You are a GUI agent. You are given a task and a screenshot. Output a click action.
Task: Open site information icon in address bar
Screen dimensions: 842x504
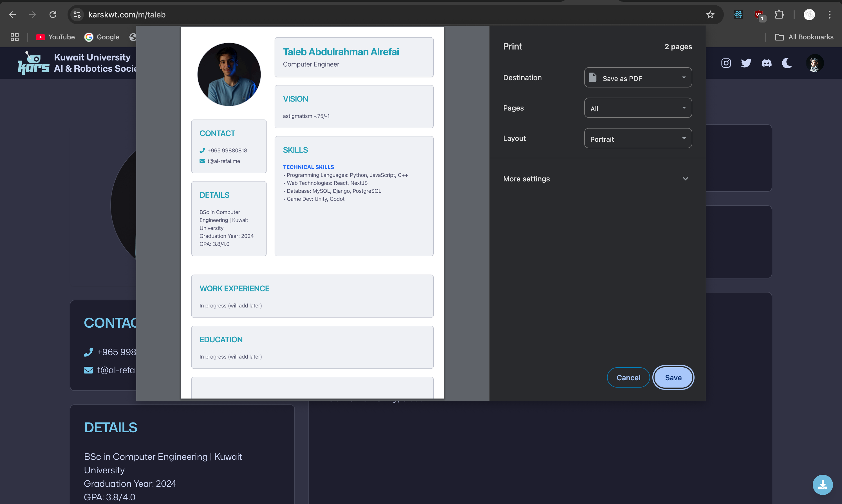tap(77, 15)
